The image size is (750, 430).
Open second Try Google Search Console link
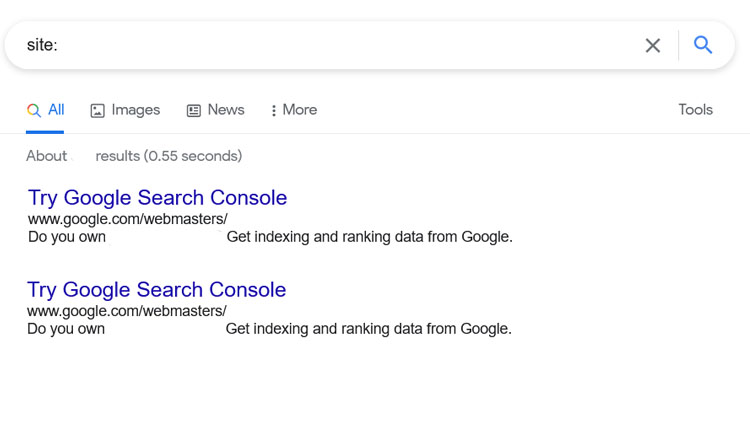[x=156, y=289]
